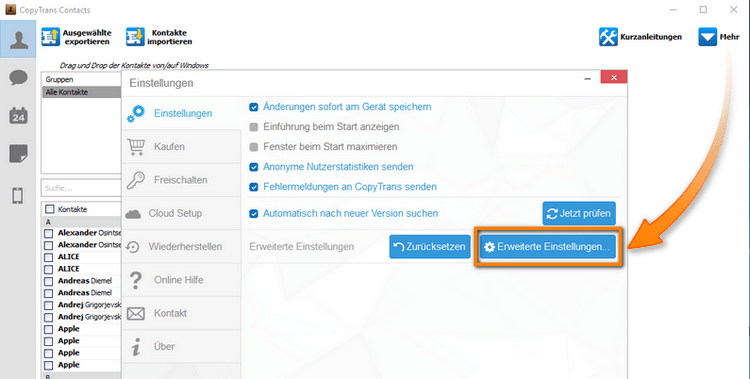Select Alle Kontakte group

[82, 92]
